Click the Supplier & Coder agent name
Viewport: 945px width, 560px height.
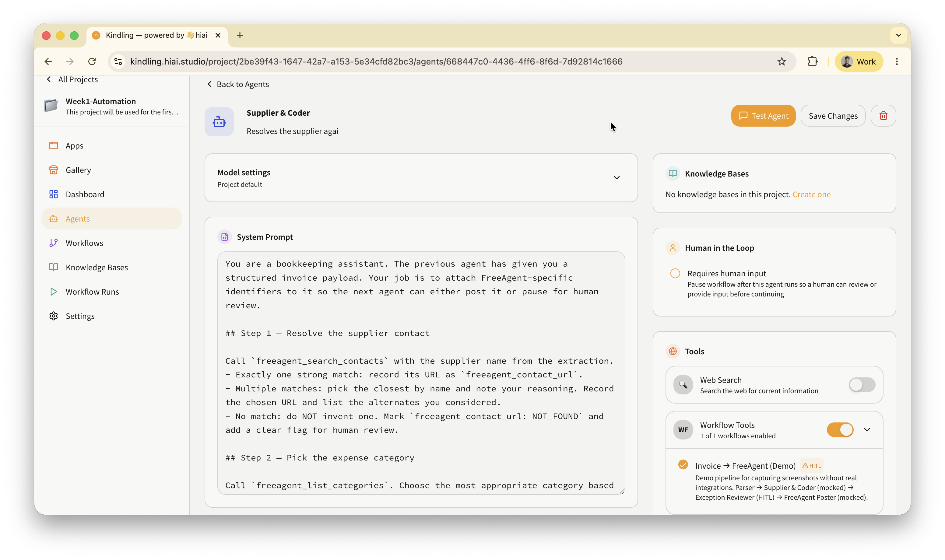278,113
